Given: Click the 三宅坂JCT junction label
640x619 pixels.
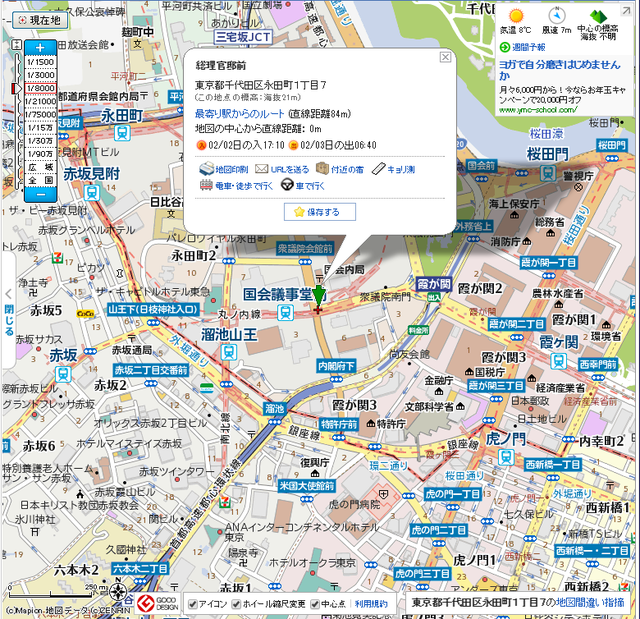Looking at the screenshot, I should pos(243,37).
